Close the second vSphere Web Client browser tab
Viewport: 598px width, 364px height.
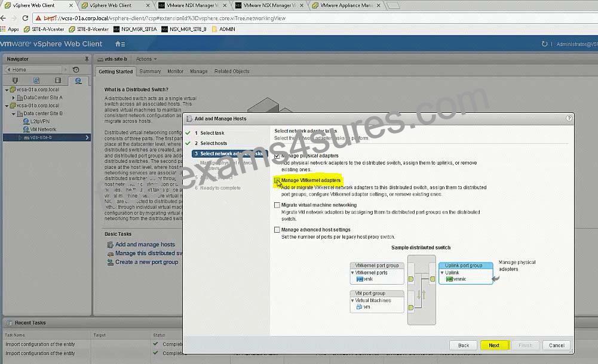pyautogui.click(x=148, y=5)
